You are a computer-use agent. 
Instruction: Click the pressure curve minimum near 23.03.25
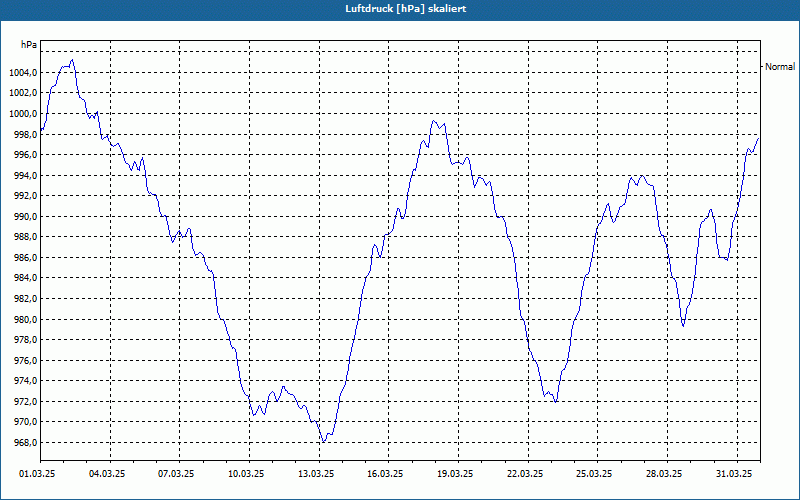click(x=556, y=402)
